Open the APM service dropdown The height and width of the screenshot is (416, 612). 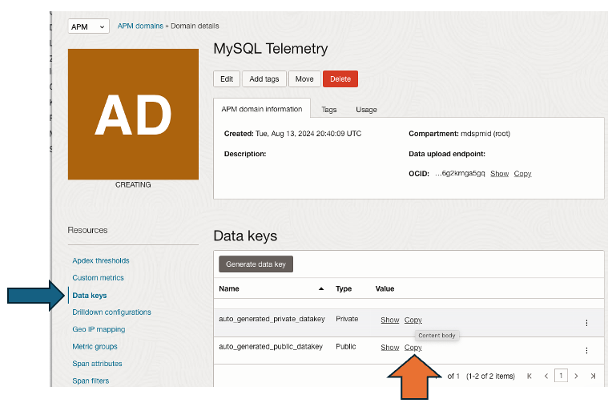(x=88, y=27)
